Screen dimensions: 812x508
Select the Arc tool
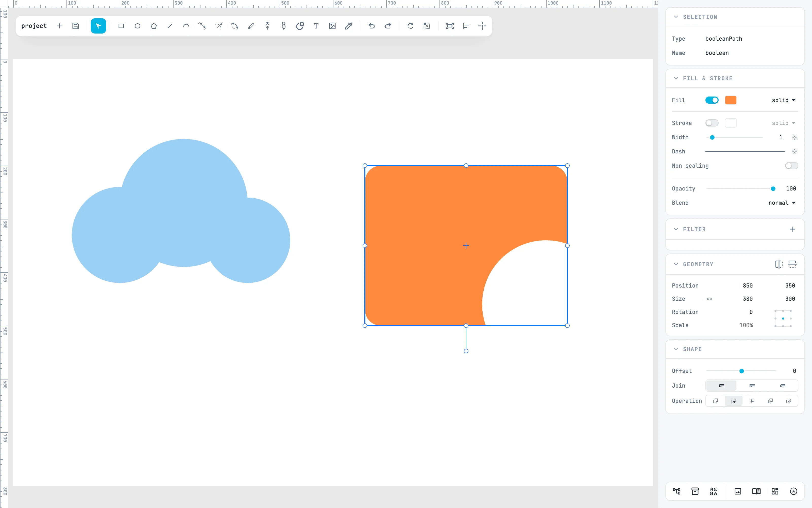[x=186, y=26]
